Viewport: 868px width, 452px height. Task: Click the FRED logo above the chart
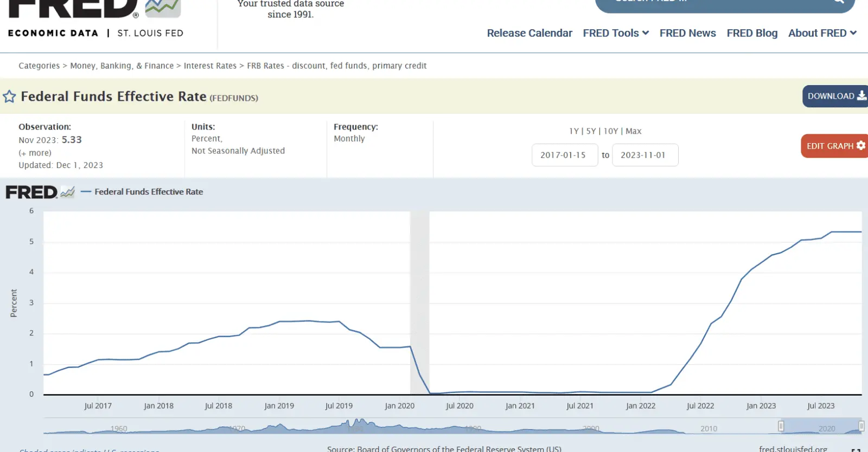click(31, 192)
